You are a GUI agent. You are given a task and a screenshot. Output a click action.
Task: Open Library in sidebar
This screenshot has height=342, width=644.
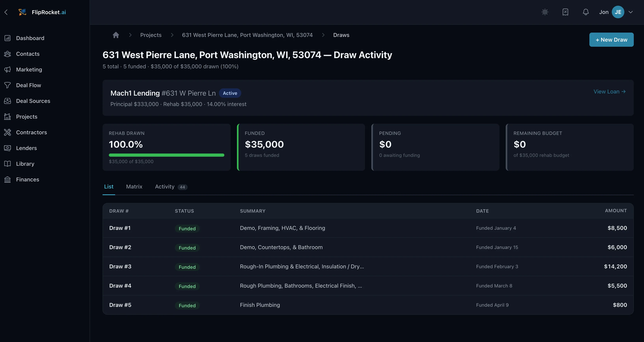click(x=25, y=164)
